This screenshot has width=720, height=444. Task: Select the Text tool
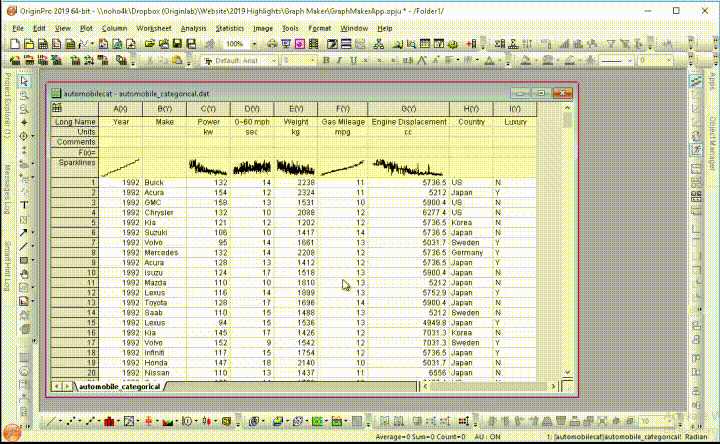(x=24, y=205)
